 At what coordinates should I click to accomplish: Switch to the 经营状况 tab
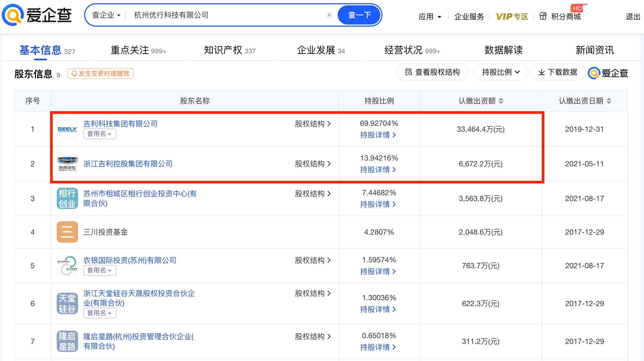(x=412, y=50)
